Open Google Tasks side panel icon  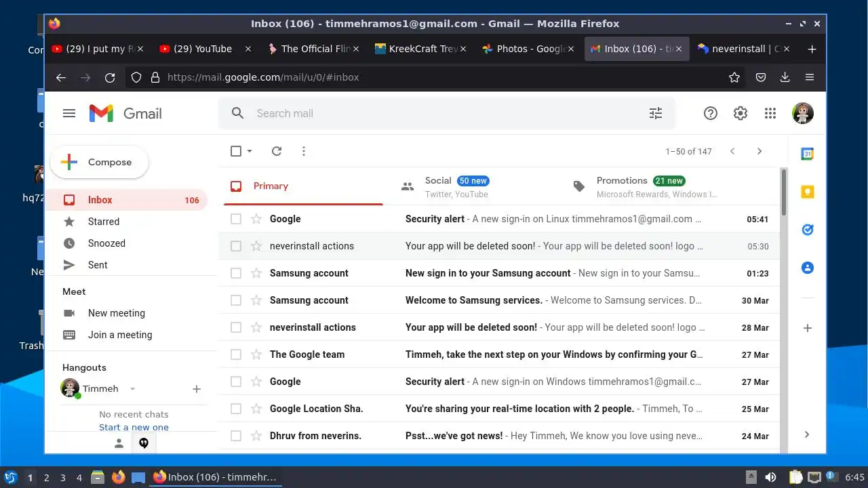point(807,230)
